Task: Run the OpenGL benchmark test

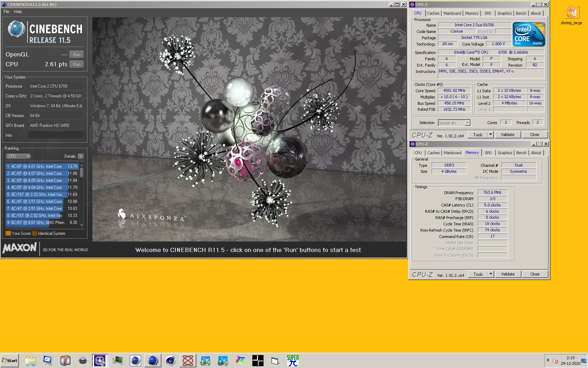Action: pyautogui.click(x=77, y=55)
